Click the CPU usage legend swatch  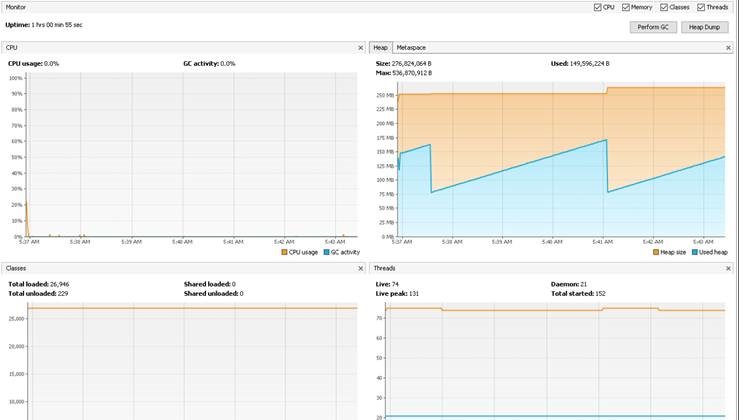pos(284,252)
